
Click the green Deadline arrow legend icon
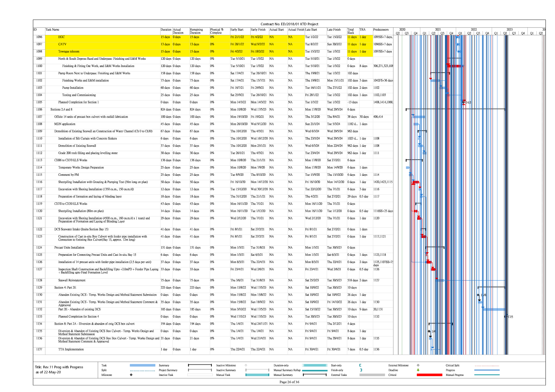(418, 370)
